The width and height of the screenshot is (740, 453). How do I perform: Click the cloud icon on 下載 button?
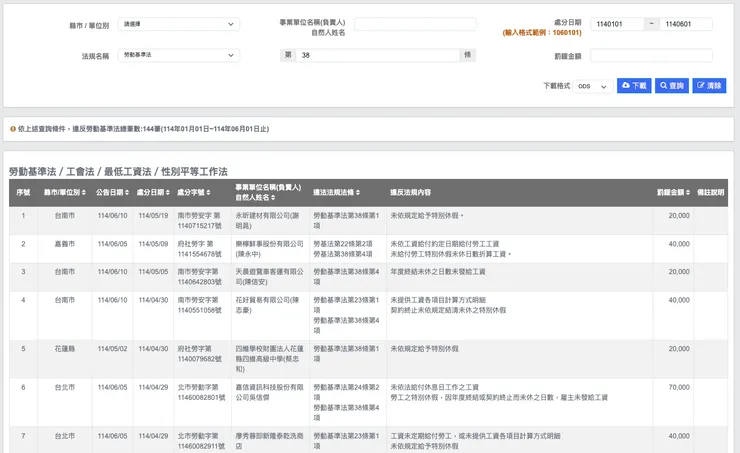[626, 85]
